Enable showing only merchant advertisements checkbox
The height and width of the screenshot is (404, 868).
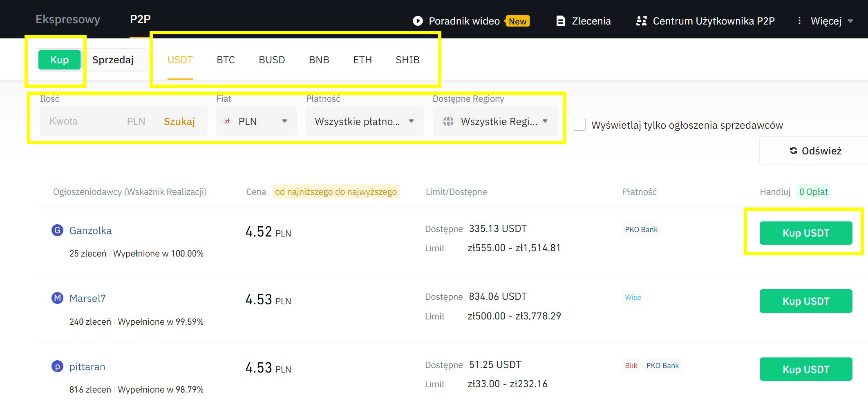click(x=579, y=125)
